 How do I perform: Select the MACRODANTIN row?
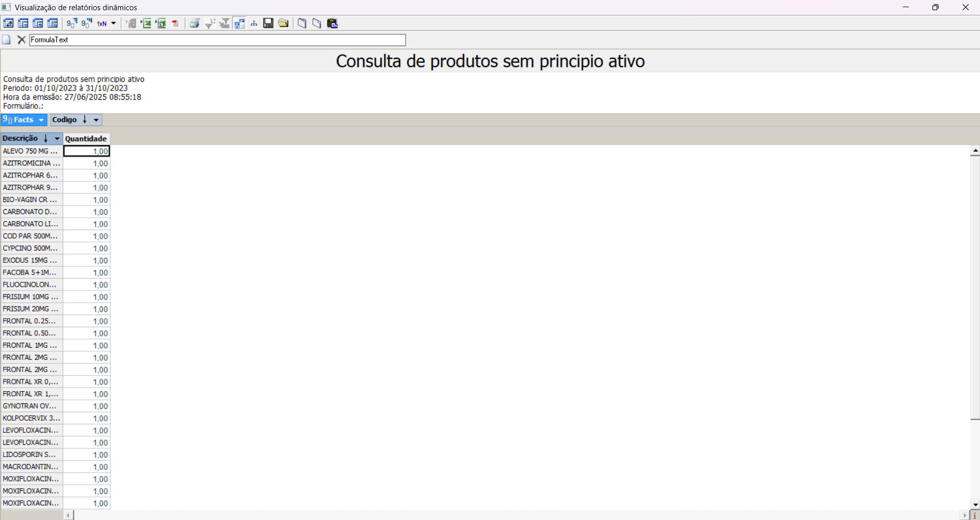(x=32, y=467)
